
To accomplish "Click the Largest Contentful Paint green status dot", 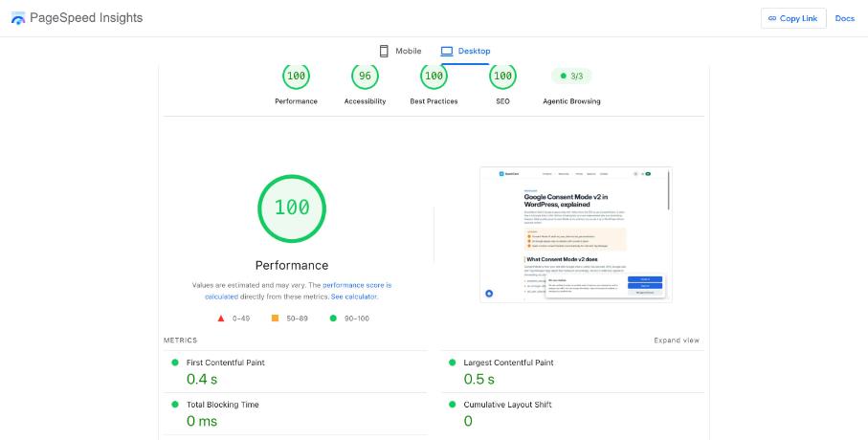I will pos(452,363).
